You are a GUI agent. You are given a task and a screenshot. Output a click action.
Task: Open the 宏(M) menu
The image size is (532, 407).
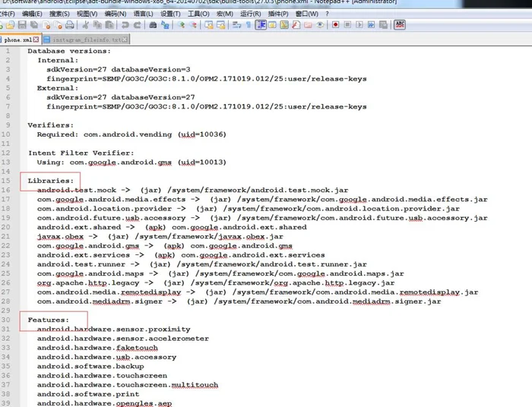coord(225,14)
